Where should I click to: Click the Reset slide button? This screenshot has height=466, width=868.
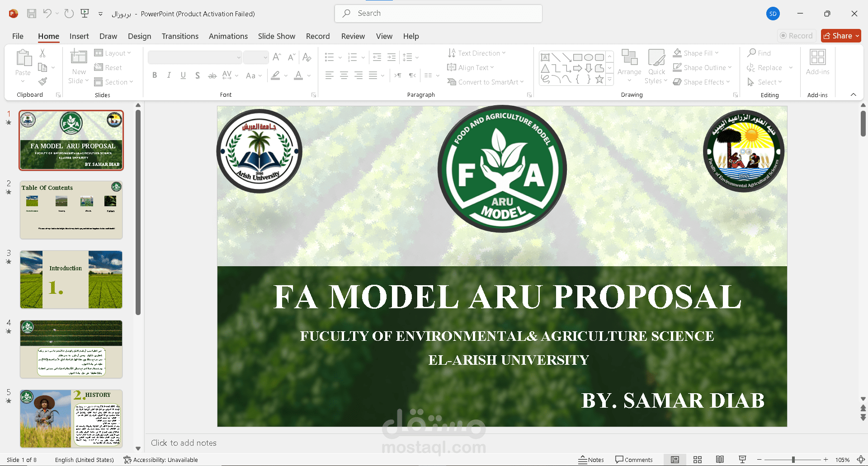pos(108,67)
